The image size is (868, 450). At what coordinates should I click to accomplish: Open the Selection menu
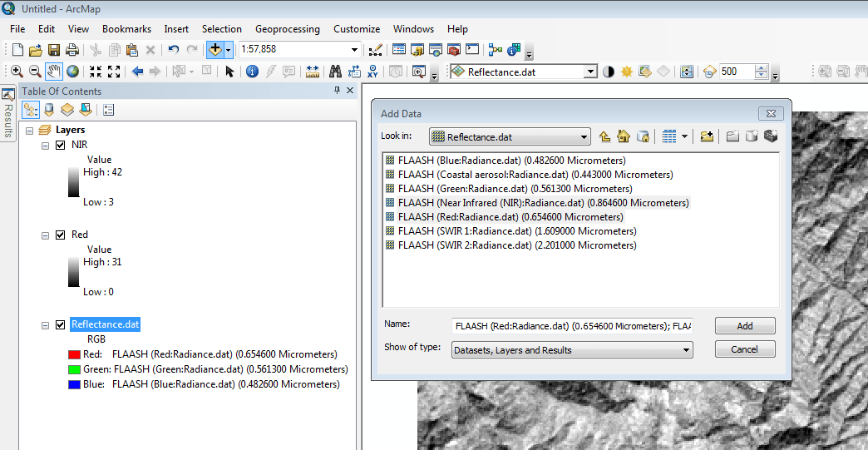click(221, 29)
